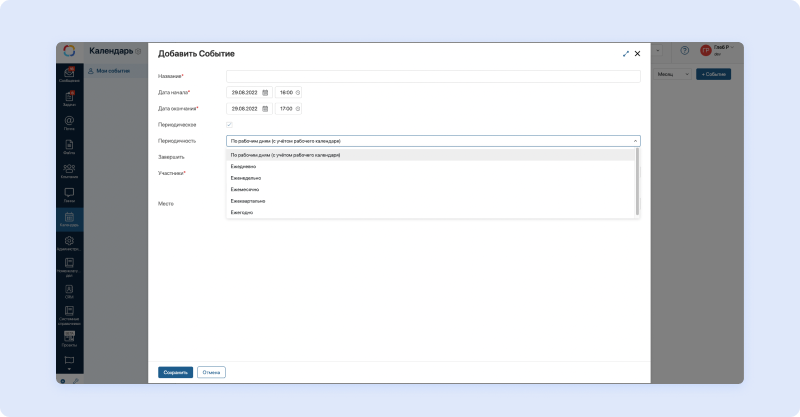800x417 pixels.
Task: Open the Файлы section icon
Action: (69, 146)
